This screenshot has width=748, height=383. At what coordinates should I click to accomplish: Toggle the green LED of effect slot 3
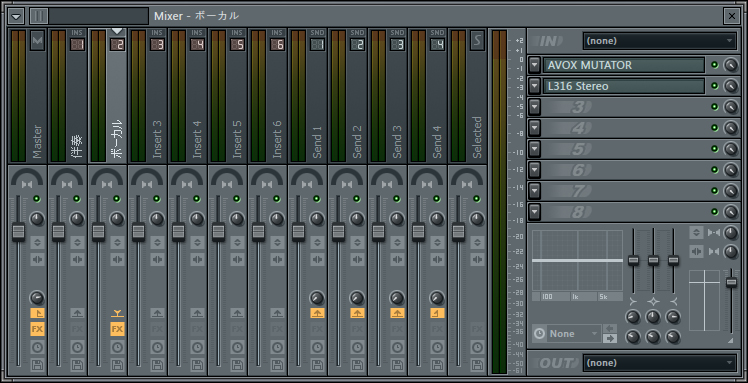(715, 107)
